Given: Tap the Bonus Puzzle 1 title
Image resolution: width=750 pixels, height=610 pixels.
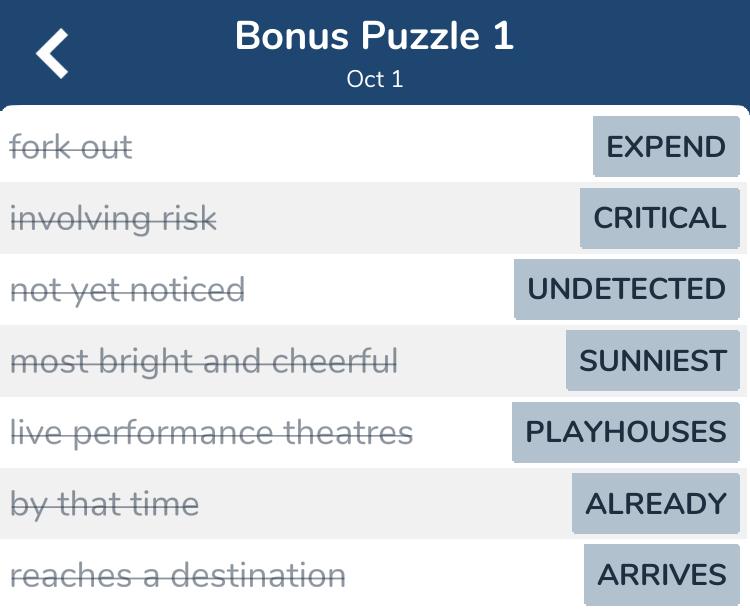Looking at the screenshot, I should 374,37.
